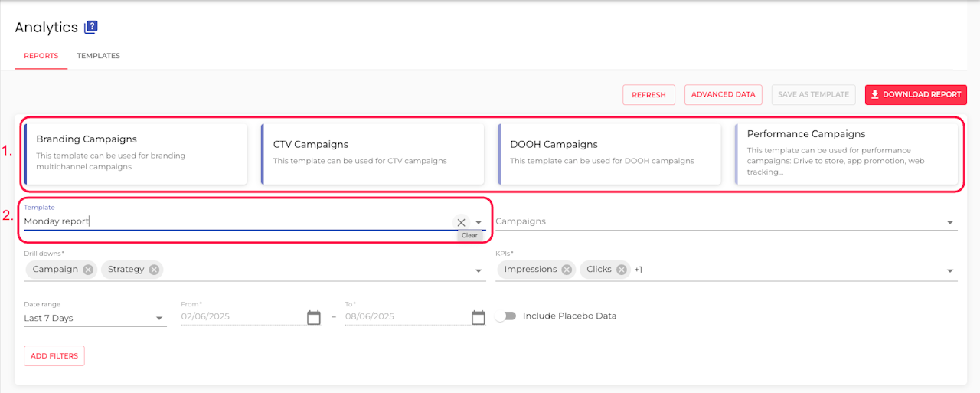Click the Analytics help question-mark icon

(91, 28)
